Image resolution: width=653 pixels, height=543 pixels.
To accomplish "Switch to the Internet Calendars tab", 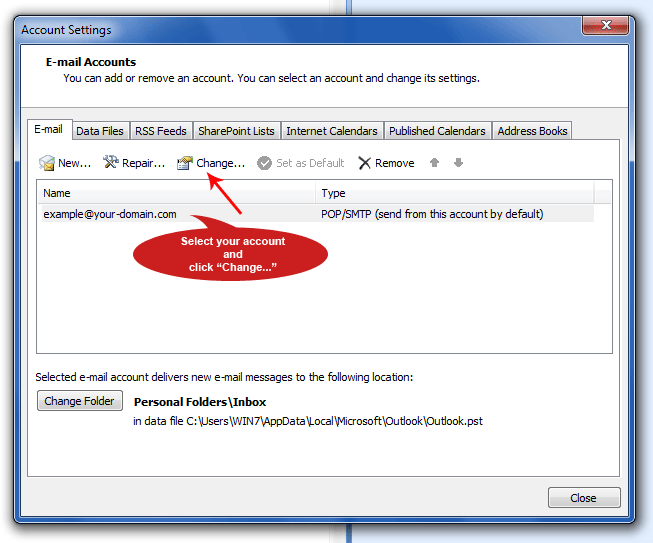I will [x=332, y=131].
